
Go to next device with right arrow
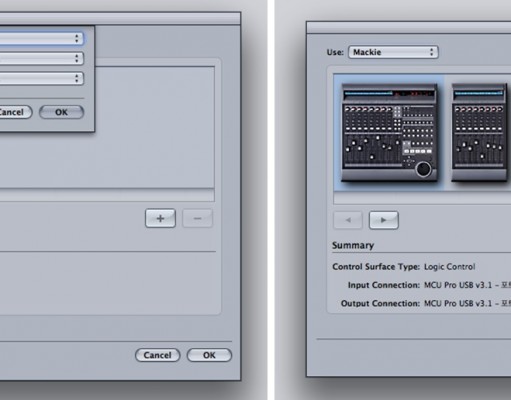pyautogui.click(x=383, y=220)
